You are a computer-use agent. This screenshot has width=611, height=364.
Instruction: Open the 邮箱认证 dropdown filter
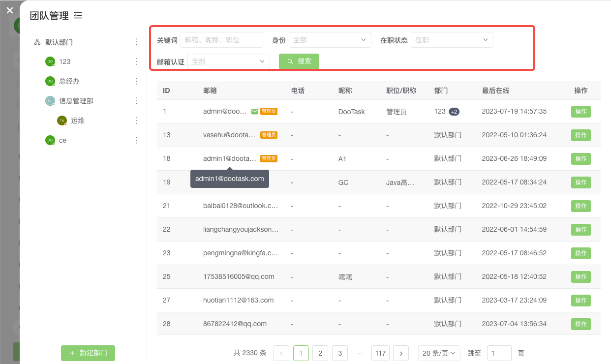(228, 61)
